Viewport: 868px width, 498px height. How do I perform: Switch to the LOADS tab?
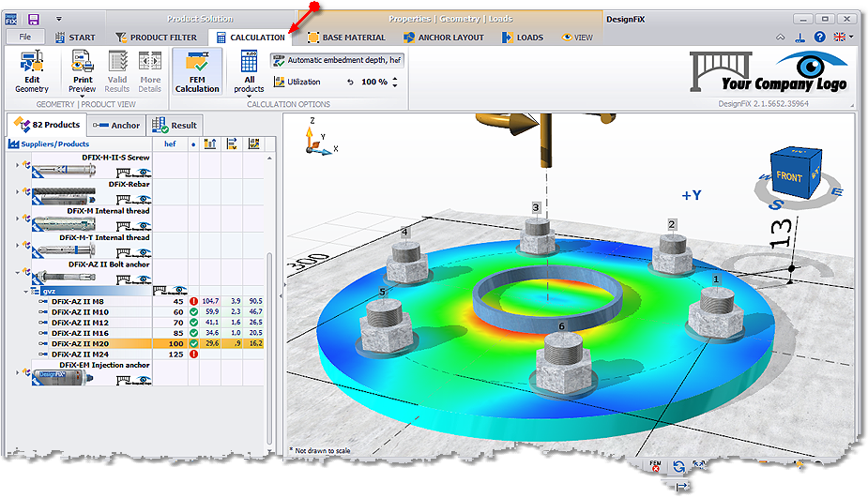click(523, 38)
